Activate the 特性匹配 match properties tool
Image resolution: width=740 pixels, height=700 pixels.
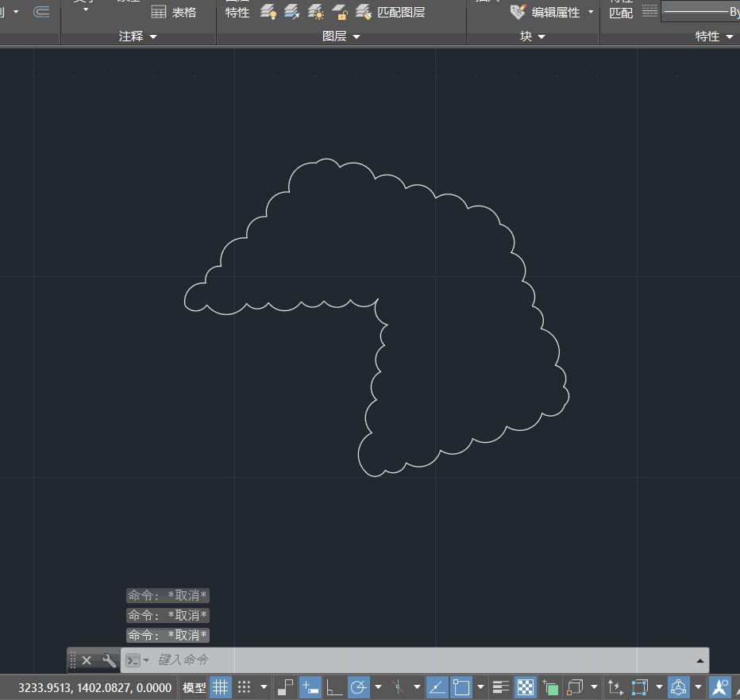point(621,10)
